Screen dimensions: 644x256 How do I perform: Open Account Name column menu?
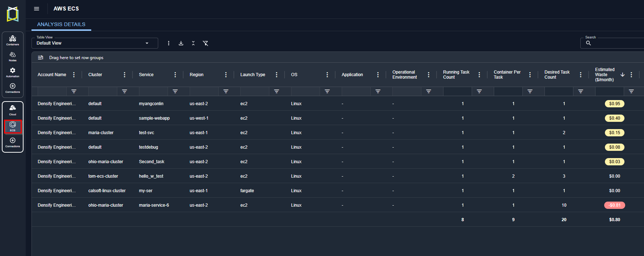tap(74, 75)
